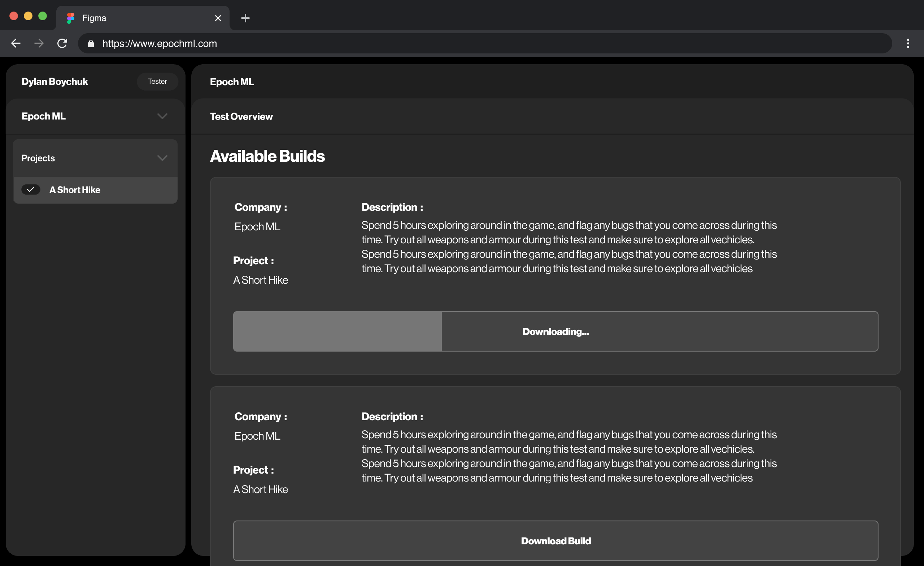Click the yellow minimize window button
The width and height of the screenshot is (924, 566).
point(28,16)
